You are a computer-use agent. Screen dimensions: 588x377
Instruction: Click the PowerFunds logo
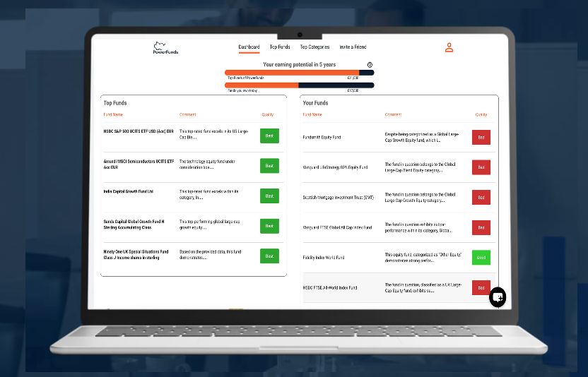pos(165,48)
